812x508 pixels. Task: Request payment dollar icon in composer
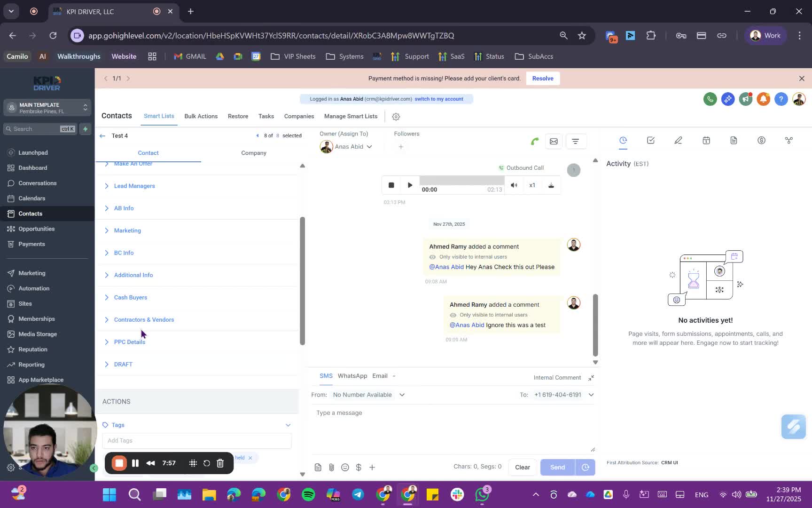click(x=359, y=468)
